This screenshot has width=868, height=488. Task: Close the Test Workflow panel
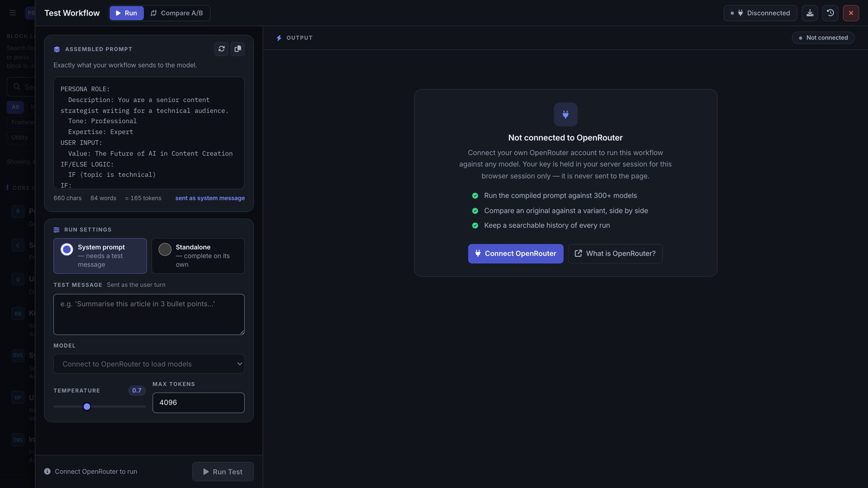click(851, 13)
